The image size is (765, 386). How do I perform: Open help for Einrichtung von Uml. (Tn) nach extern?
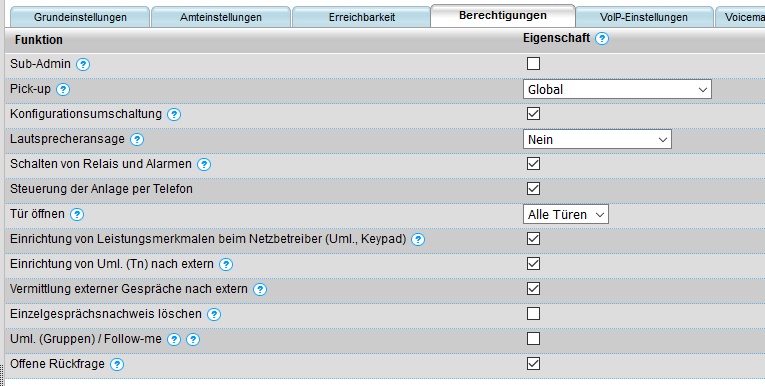pos(225,264)
